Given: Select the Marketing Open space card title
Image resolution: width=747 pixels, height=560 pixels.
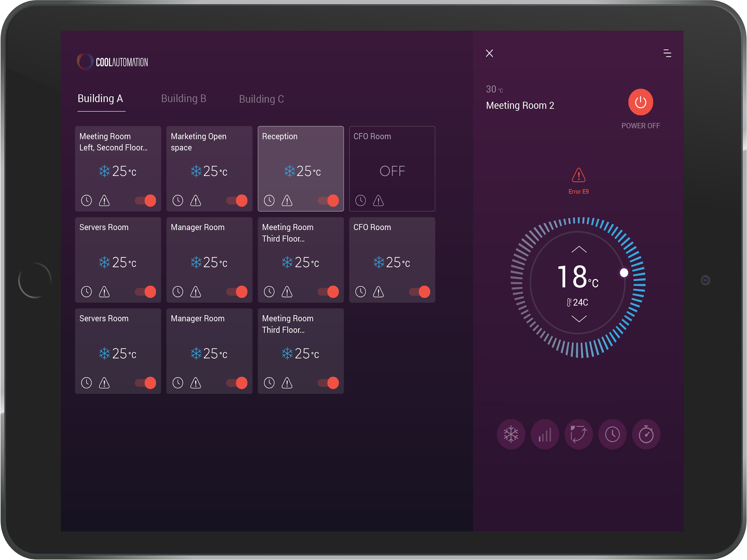Looking at the screenshot, I should coord(199,142).
